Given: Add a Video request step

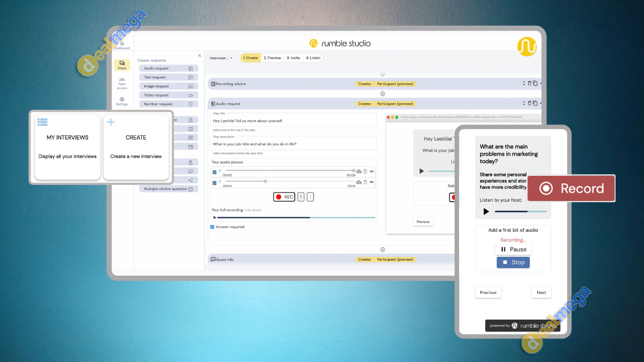Looking at the screenshot, I should tap(169, 95).
